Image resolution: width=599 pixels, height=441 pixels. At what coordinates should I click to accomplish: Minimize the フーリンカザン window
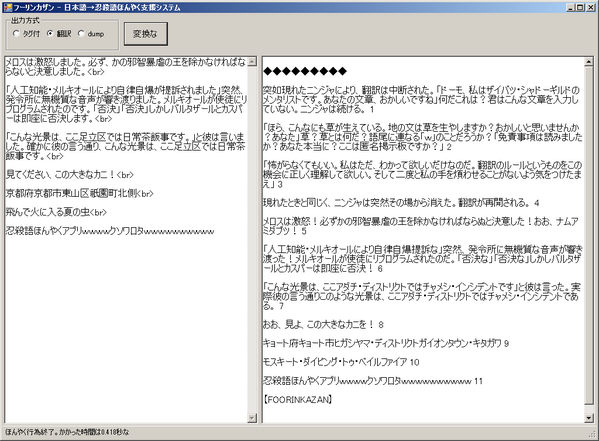click(x=571, y=7)
